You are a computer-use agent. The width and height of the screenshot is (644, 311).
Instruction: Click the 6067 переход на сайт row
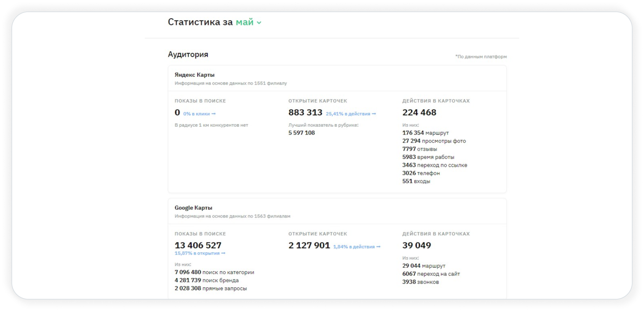(431, 274)
